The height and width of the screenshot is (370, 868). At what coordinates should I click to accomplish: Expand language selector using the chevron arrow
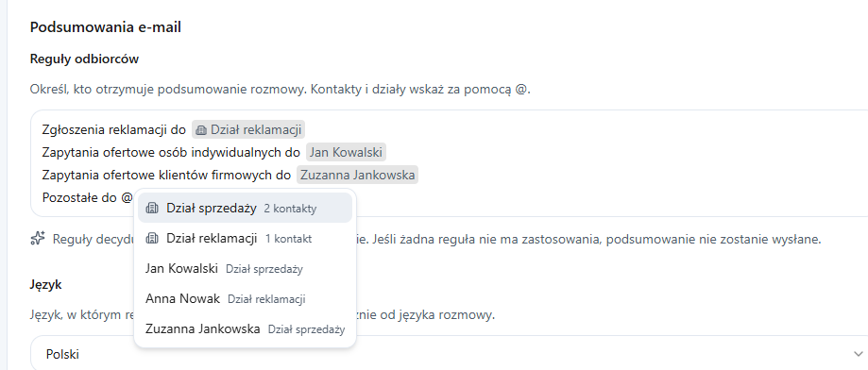pyautogui.click(x=859, y=354)
